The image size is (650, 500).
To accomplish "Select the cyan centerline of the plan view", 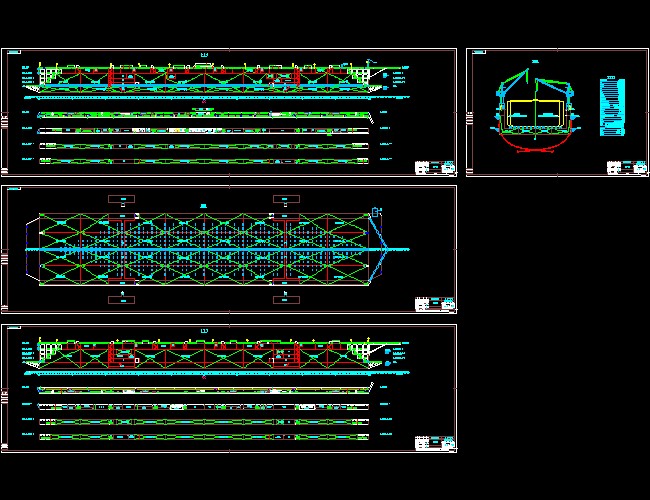I will pyautogui.click(x=217, y=250).
